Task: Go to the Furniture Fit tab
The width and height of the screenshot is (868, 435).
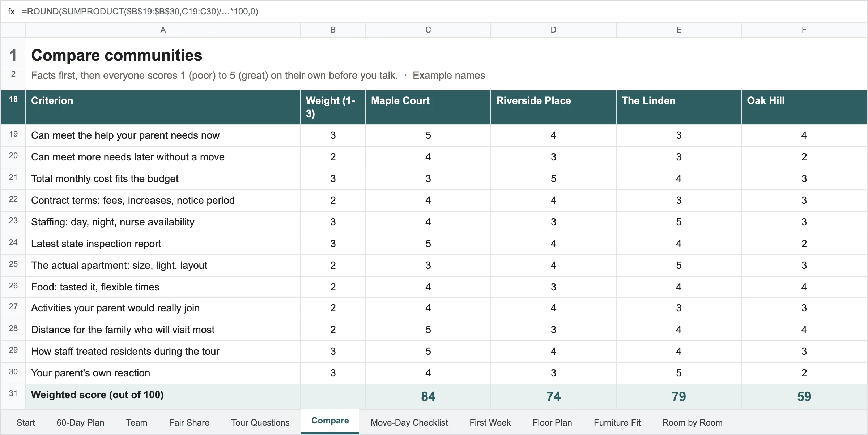Action: 617,422
